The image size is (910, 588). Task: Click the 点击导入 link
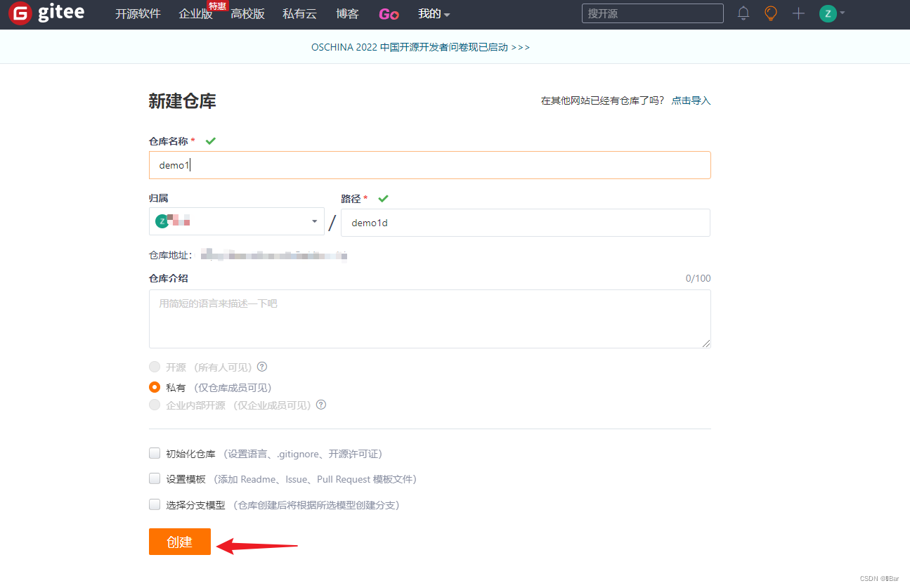pos(691,100)
